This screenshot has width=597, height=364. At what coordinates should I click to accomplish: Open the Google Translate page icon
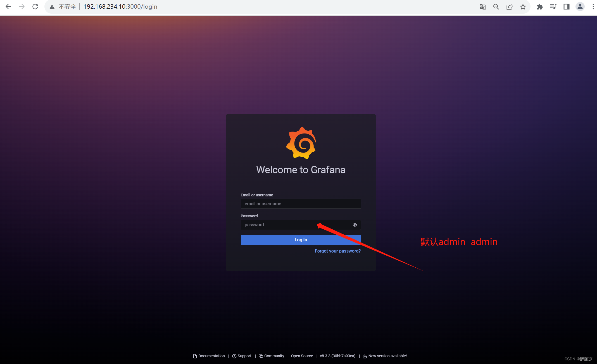point(482,7)
